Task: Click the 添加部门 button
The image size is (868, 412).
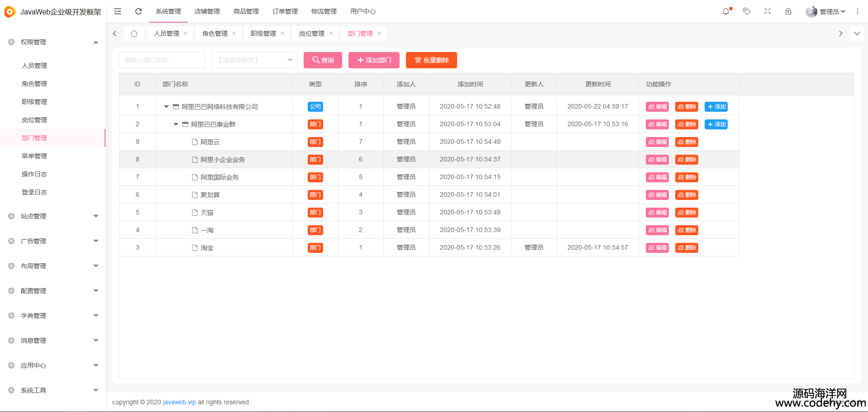Action: 374,60
